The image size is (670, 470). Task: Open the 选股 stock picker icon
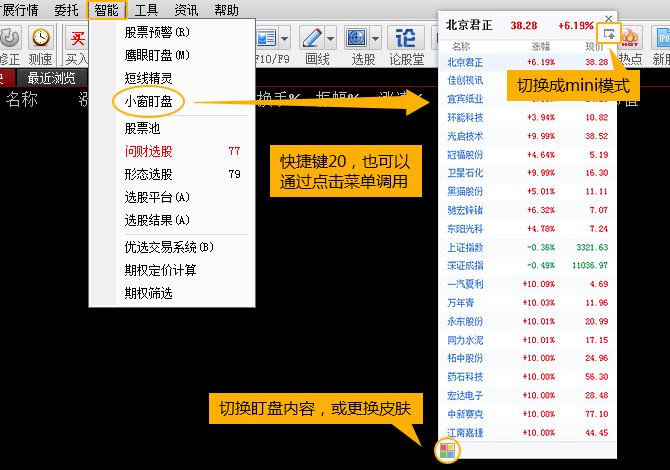tap(357, 38)
